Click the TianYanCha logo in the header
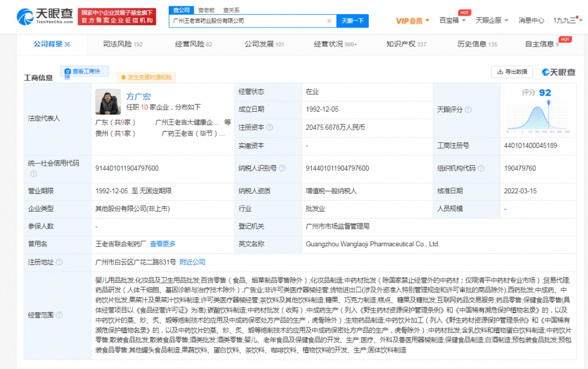Viewport: 588px width, 369px height. (x=45, y=16)
